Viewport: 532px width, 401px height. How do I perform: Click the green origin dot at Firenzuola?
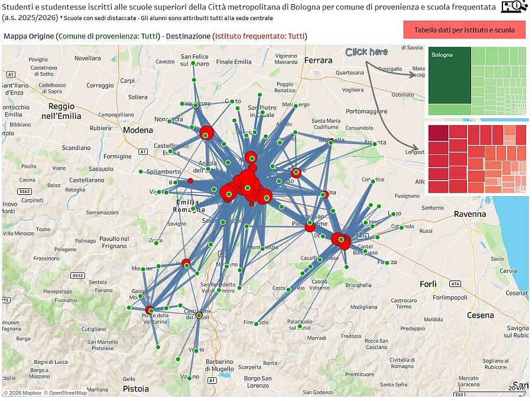coord(256,324)
